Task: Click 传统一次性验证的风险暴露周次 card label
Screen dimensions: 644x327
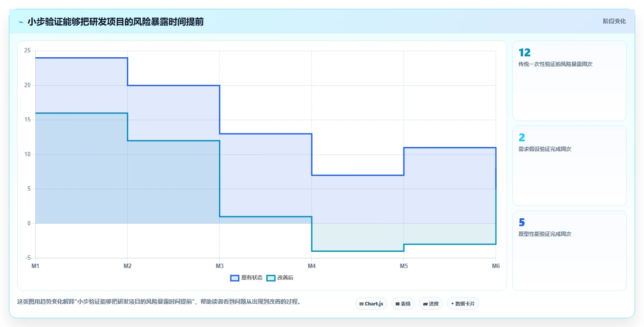Action: [x=555, y=64]
